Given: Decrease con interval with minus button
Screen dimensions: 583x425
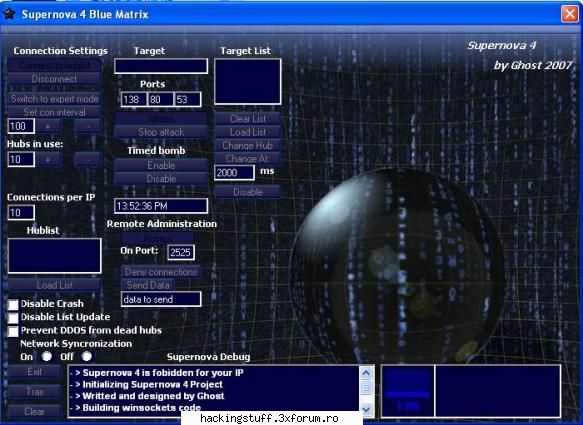Looking at the screenshot, I should pyautogui.click(x=88, y=126).
